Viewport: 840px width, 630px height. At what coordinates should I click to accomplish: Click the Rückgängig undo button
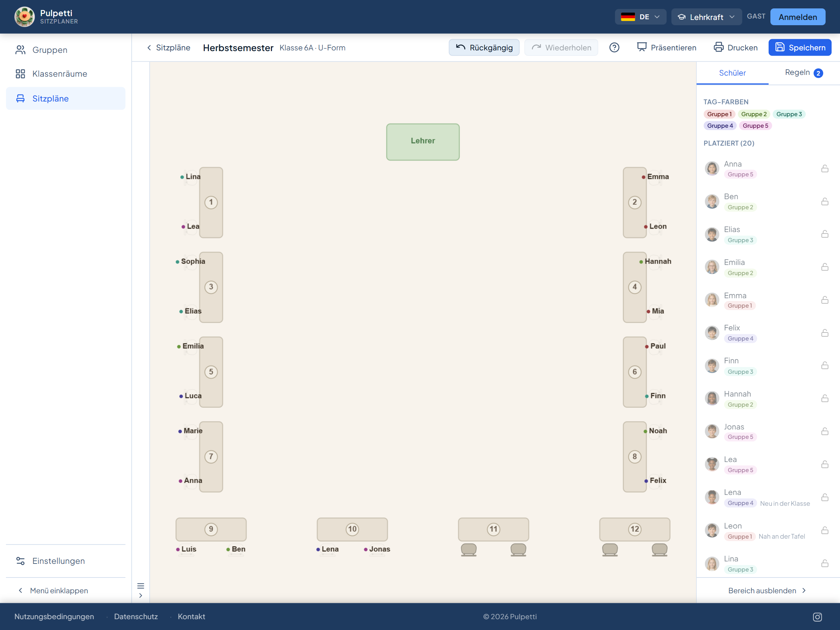484,48
